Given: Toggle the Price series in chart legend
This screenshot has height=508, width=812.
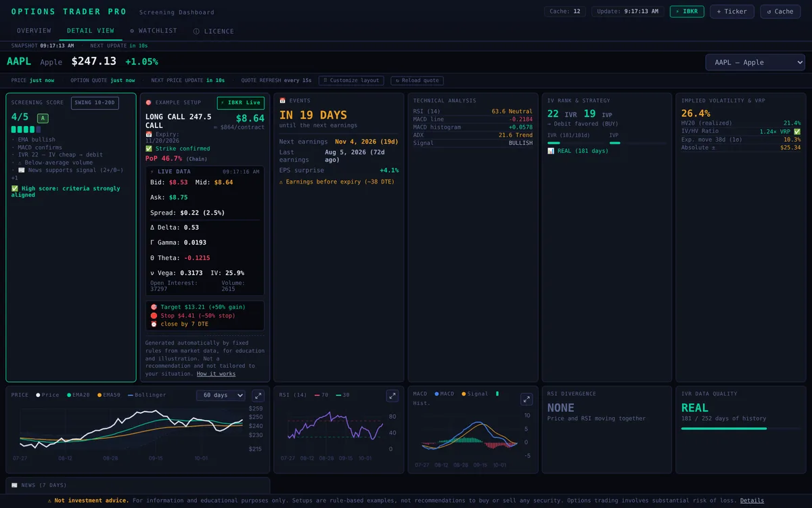Looking at the screenshot, I should coord(47,395).
